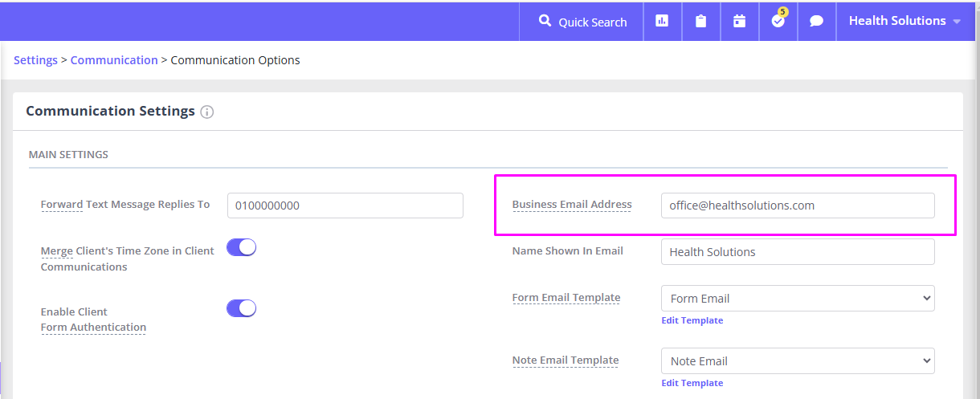
Task: Click the Forward Text Message Replies To field
Action: (345, 206)
